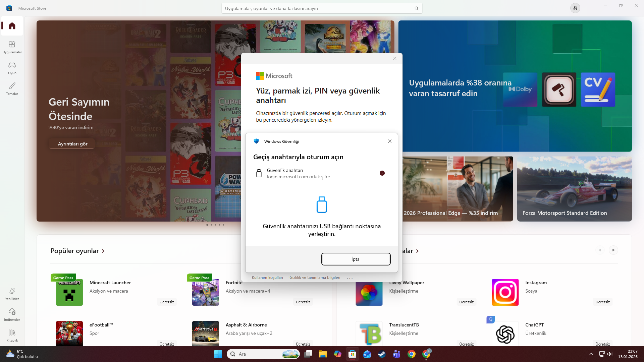Open TranslucentTB app icon
This screenshot has height=362, width=644.
[x=369, y=334]
